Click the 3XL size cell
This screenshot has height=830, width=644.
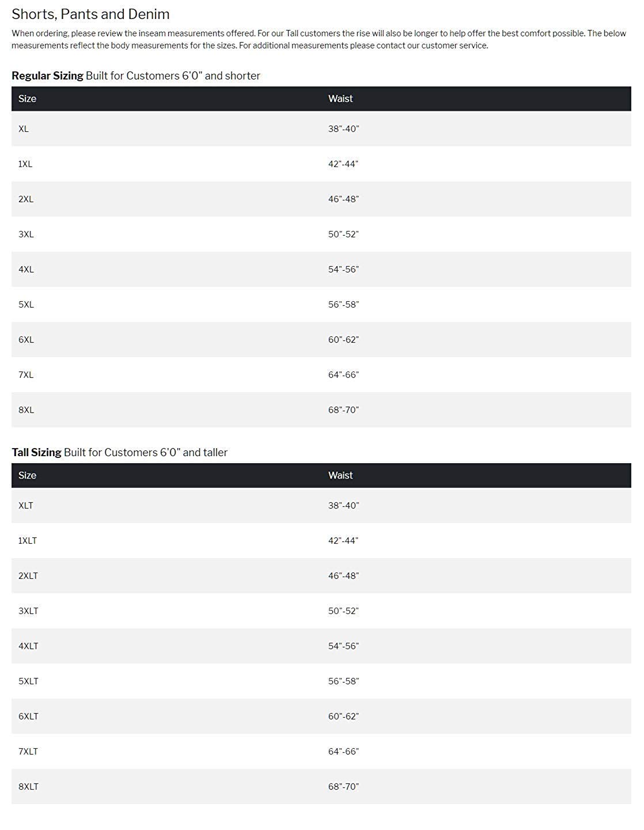coord(26,234)
